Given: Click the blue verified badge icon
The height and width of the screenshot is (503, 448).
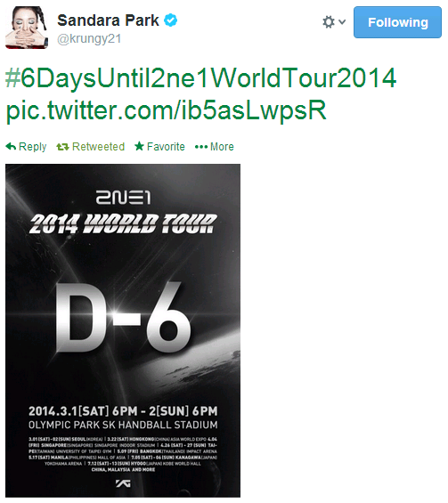Looking at the screenshot, I should pos(170,20).
